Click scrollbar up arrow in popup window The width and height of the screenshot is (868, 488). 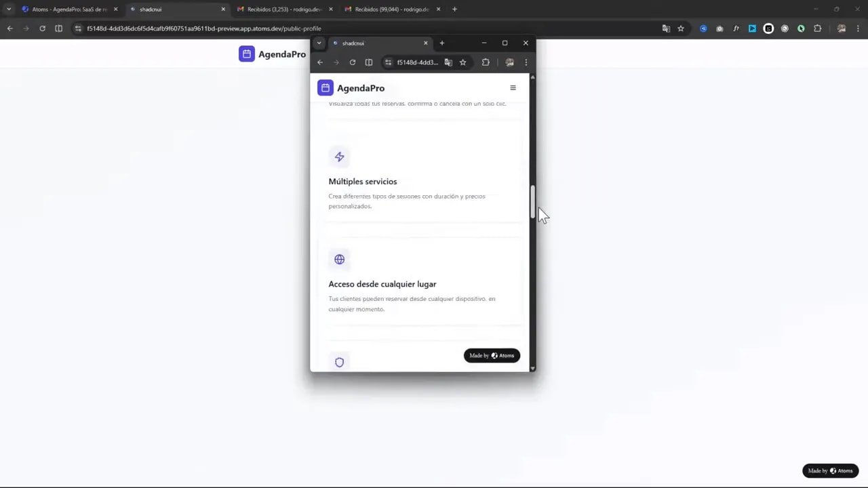(532, 77)
